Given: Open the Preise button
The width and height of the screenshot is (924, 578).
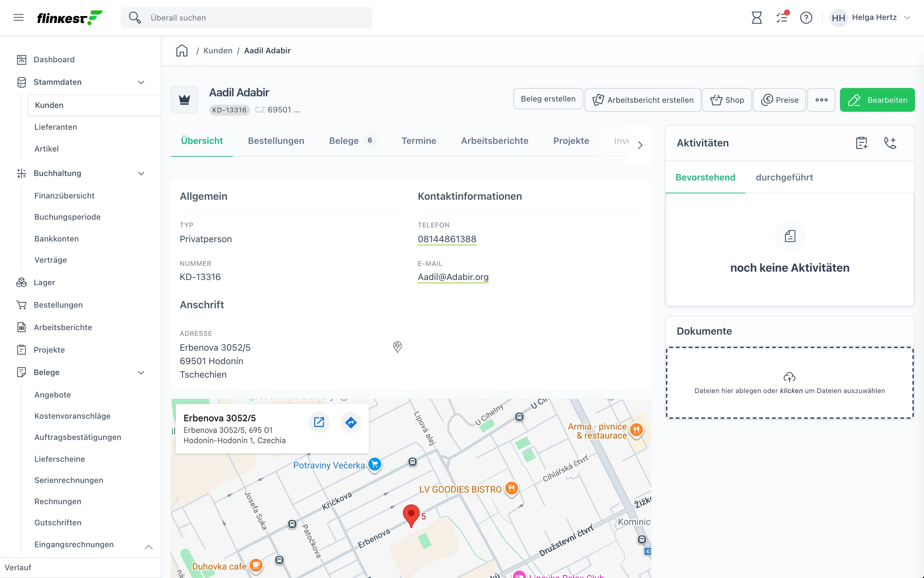Looking at the screenshot, I should pyautogui.click(x=779, y=100).
